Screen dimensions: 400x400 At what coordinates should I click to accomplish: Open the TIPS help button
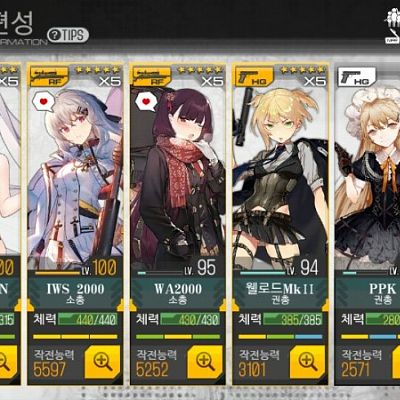(68, 35)
